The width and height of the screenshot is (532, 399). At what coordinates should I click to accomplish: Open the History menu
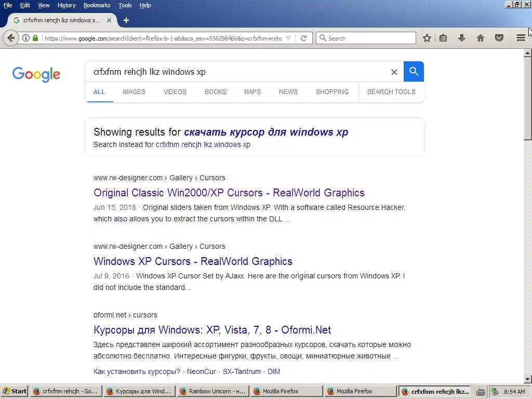pyautogui.click(x=66, y=5)
